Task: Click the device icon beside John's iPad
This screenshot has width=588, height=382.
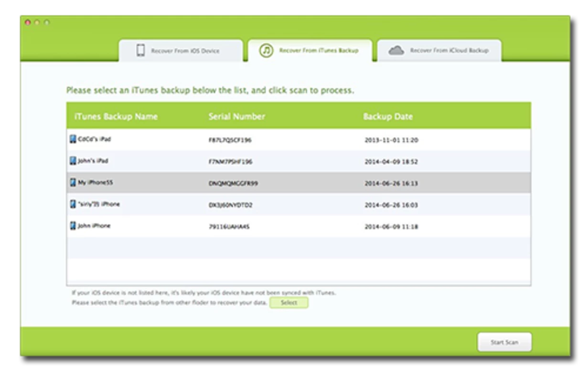Action: [73, 161]
